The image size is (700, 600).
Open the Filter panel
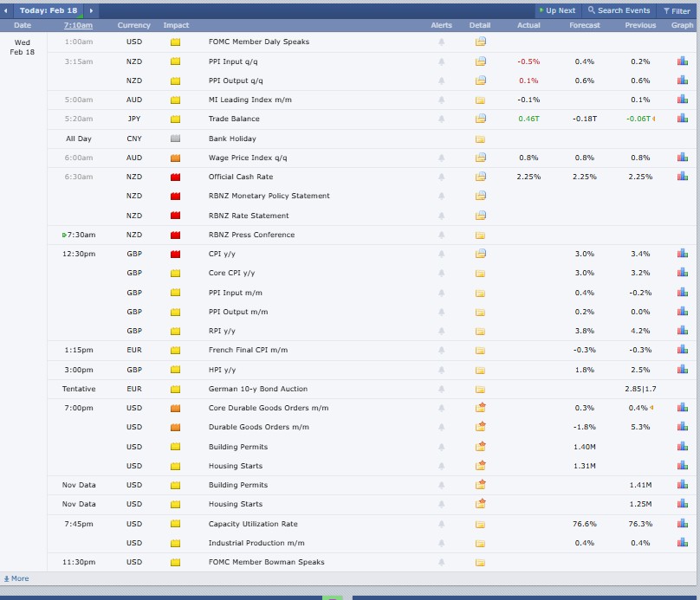[675, 10]
